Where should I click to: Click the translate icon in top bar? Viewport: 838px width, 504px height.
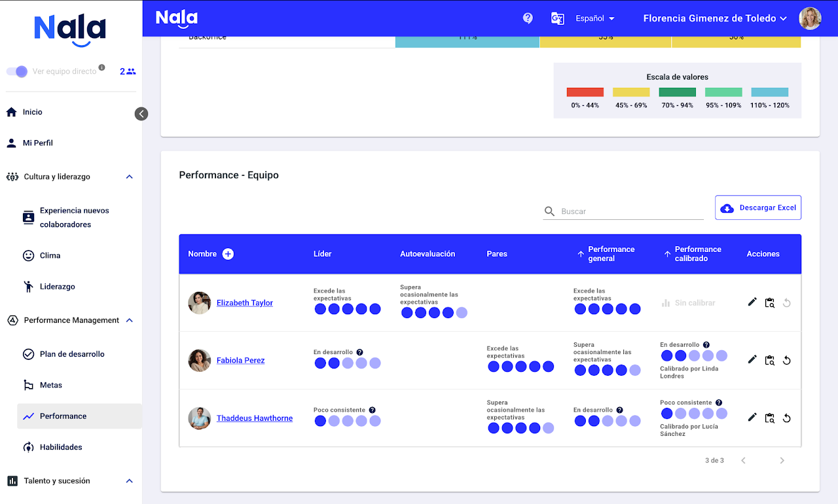coord(557,18)
